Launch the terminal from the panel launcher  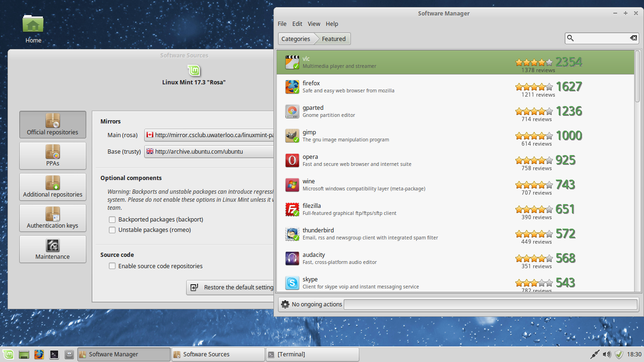[54, 354]
